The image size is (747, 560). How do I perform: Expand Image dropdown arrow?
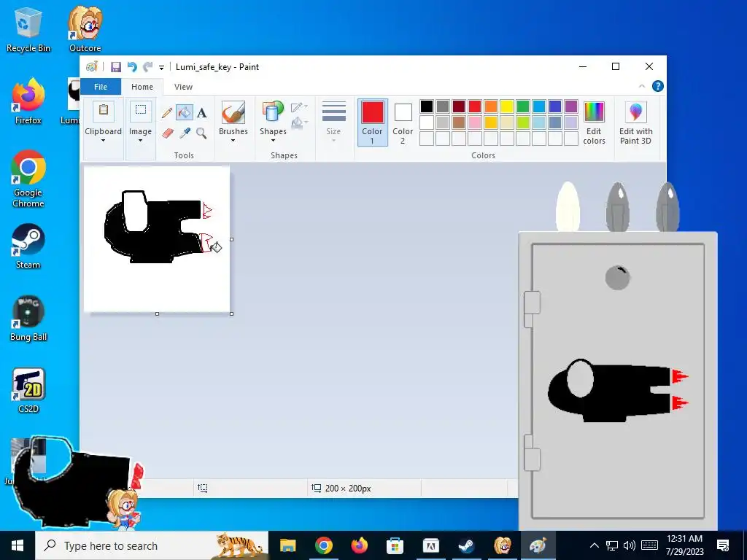coord(140,141)
